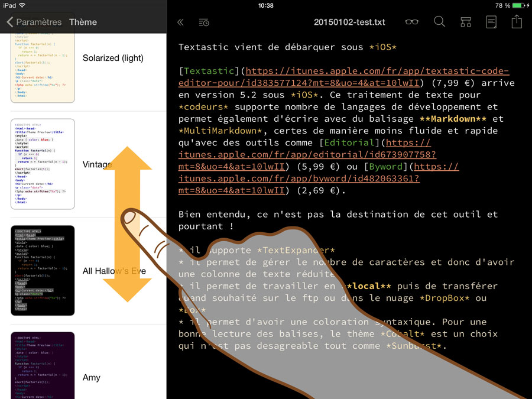This screenshot has width=532, height=399.
Task: Click the textastic-code- iTunes URL line
Action: click(377, 71)
